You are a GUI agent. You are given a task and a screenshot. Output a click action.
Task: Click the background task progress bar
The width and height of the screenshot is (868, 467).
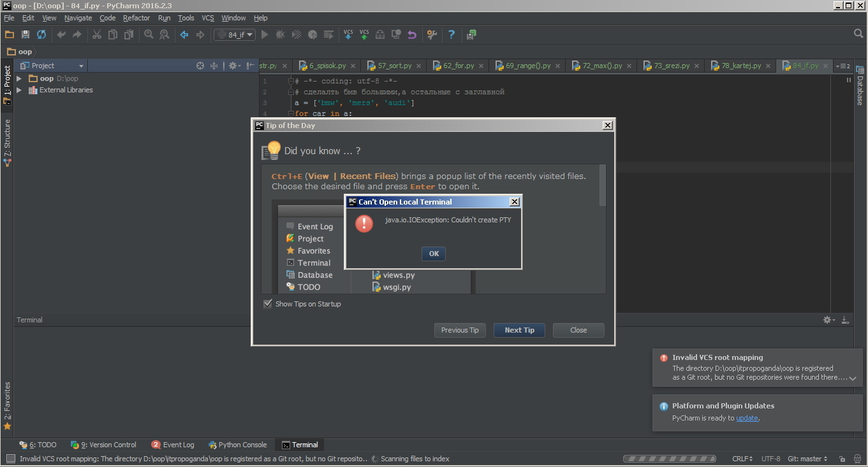coord(669,459)
